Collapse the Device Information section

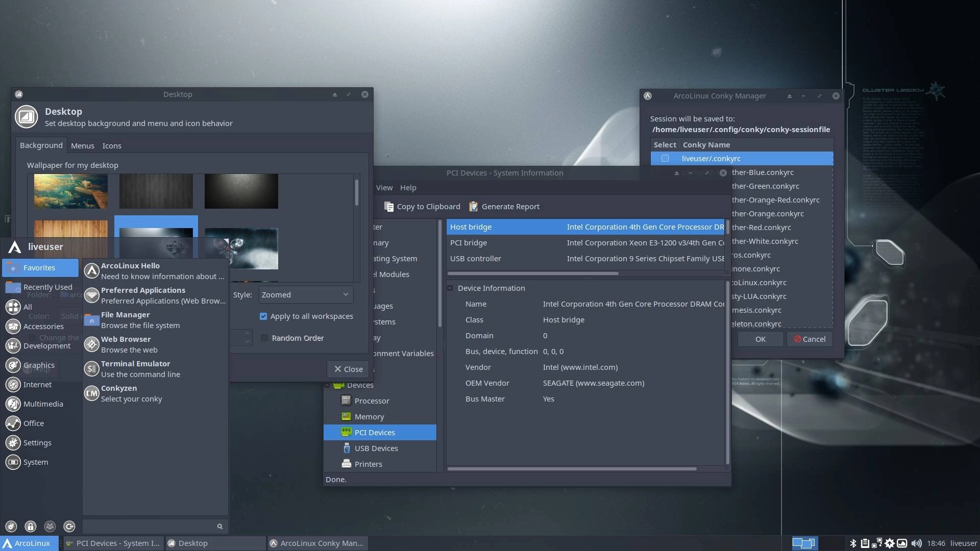tap(450, 288)
